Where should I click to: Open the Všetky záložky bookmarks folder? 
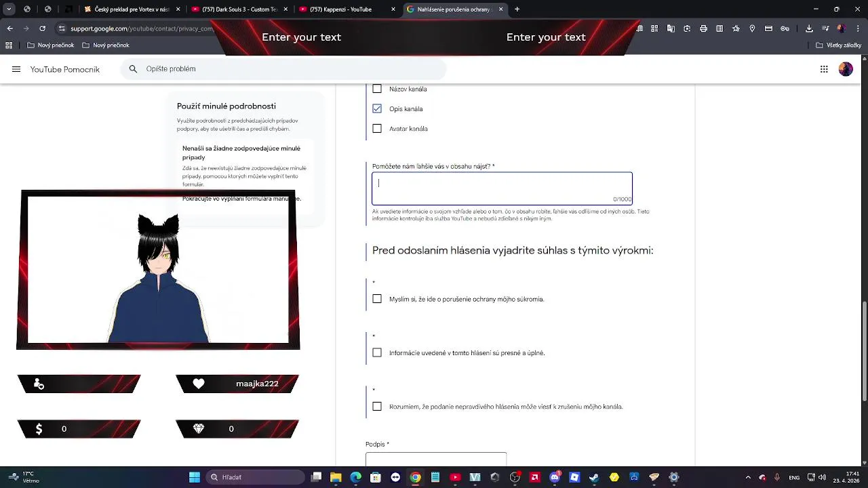point(839,45)
